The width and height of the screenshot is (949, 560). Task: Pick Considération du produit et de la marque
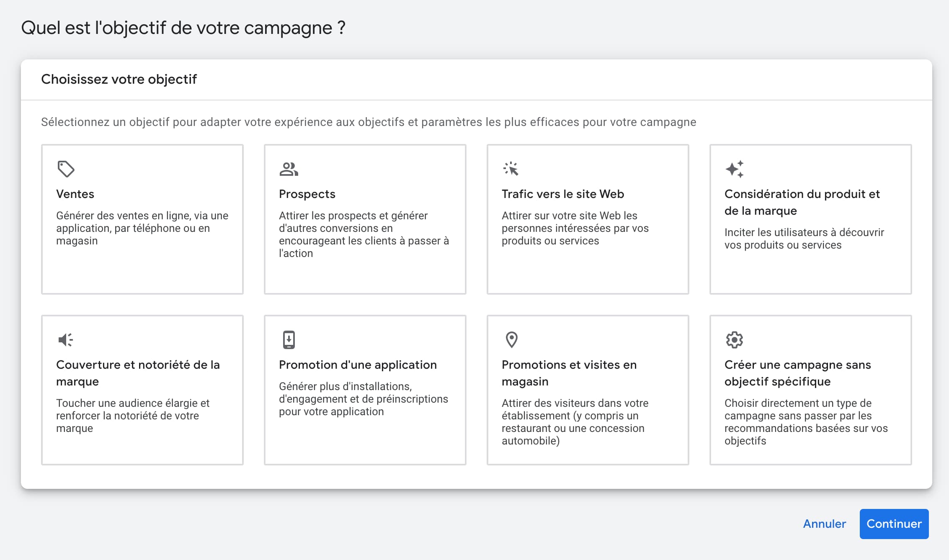click(802, 202)
